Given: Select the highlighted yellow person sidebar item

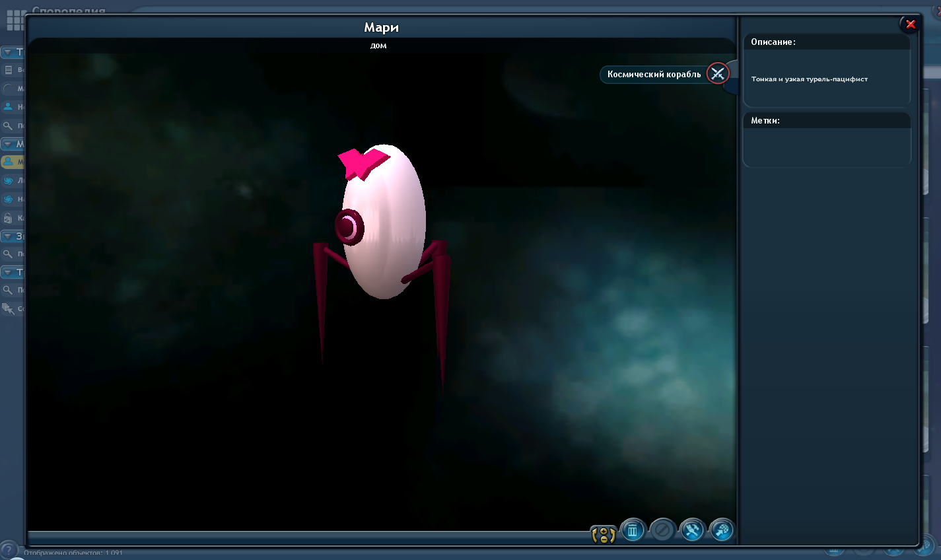Looking at the screenshot, I should click(13, 161).
